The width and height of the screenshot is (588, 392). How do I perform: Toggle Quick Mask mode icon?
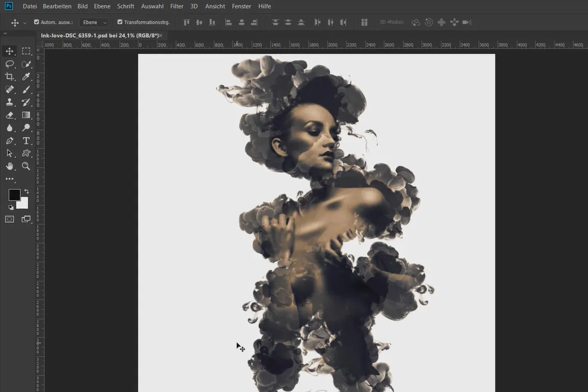9,219
